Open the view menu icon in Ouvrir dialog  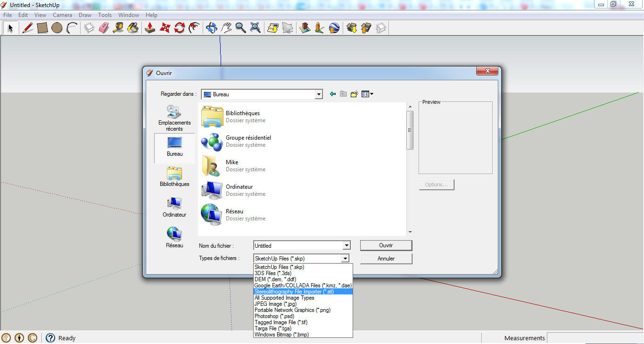[367, 94]
